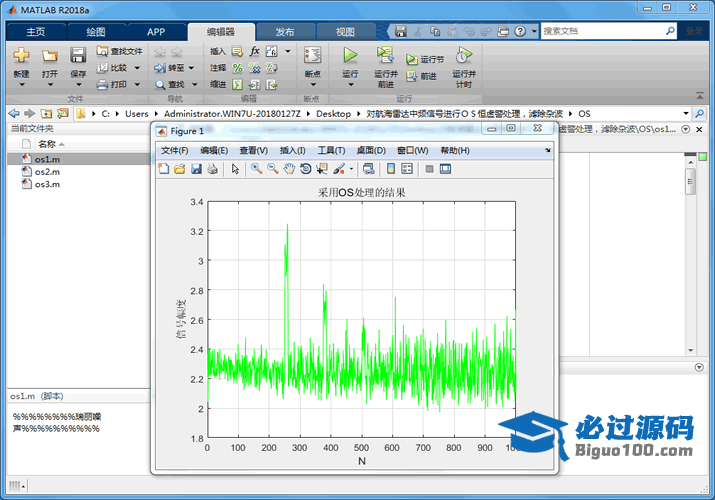Click the 运行并前进 (Run and Advance) icon
This screenshot has width=715, height=500.
[x=385, y=55]
